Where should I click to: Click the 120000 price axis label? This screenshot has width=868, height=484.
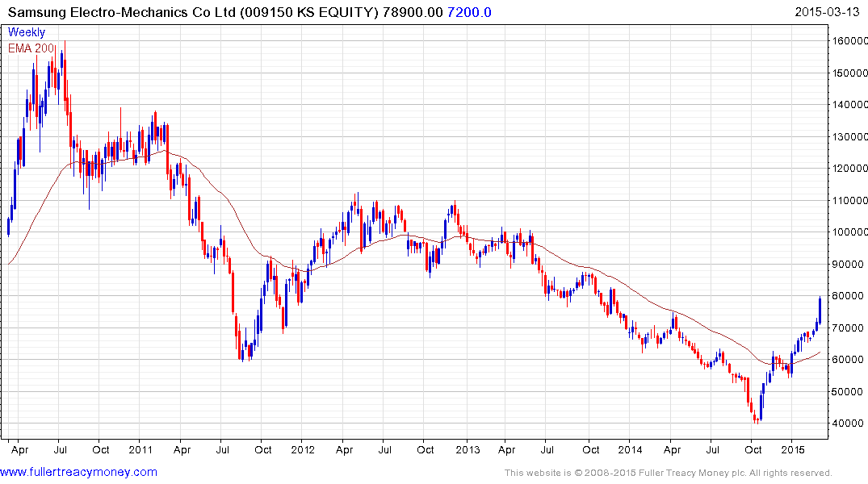coord(849,168)
